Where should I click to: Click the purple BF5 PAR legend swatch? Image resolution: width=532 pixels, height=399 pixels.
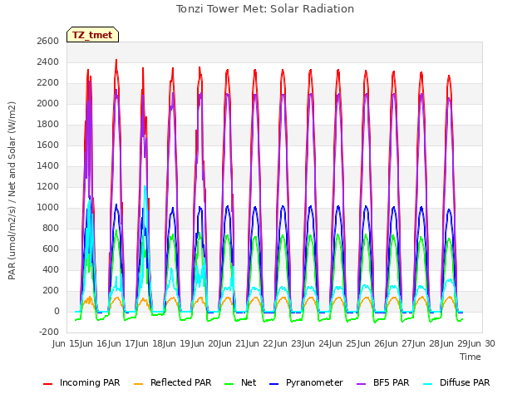click(362, 384)
